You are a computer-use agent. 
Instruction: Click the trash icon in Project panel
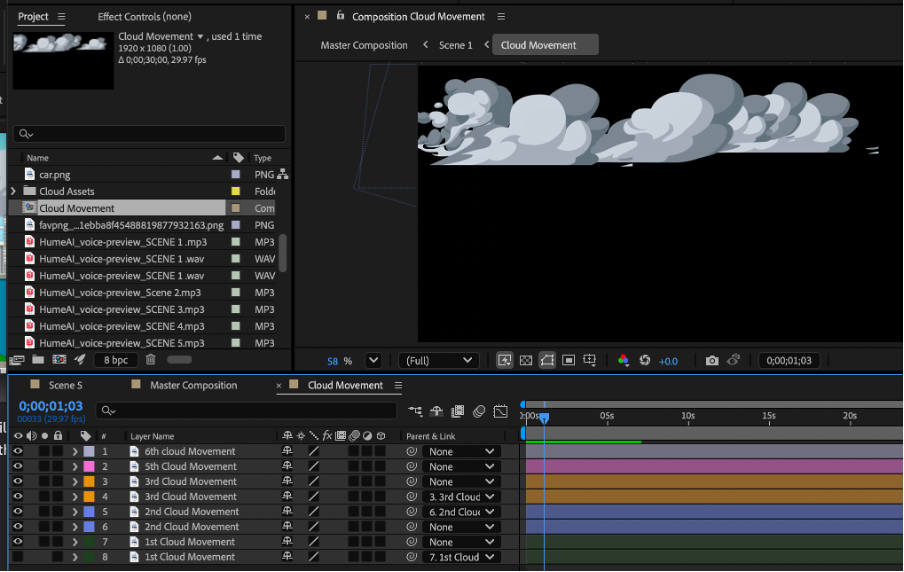point(151,359)
